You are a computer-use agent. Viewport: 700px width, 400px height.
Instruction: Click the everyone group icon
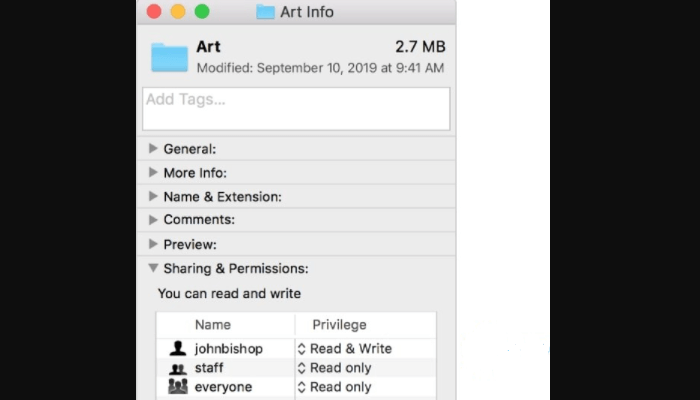click(178, 387)
